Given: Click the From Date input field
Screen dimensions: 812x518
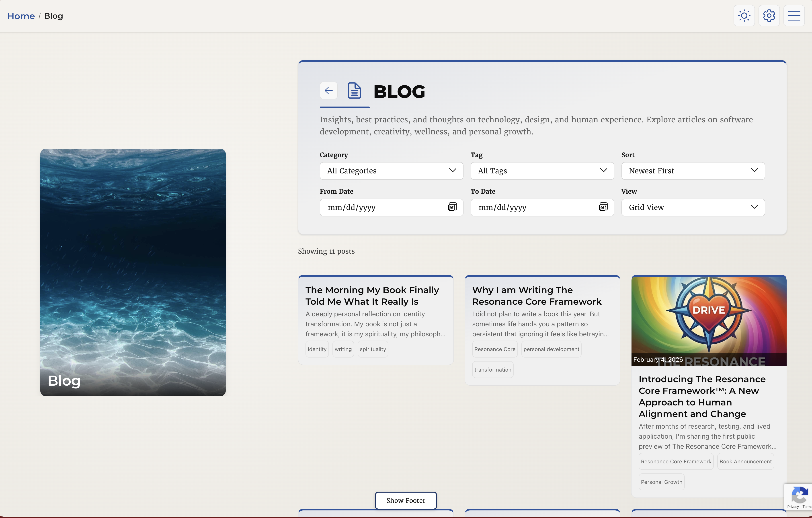Looking at the screenshot, I should point(391,207).
